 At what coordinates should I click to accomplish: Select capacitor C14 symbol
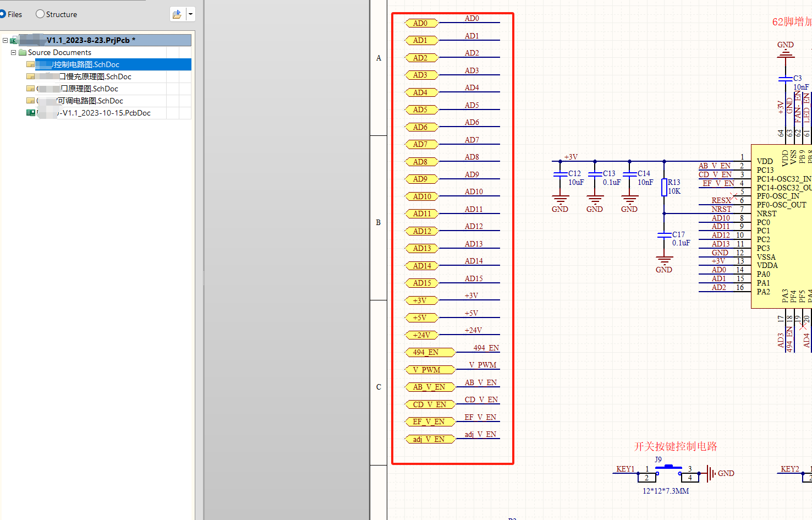tap(629, 173)
